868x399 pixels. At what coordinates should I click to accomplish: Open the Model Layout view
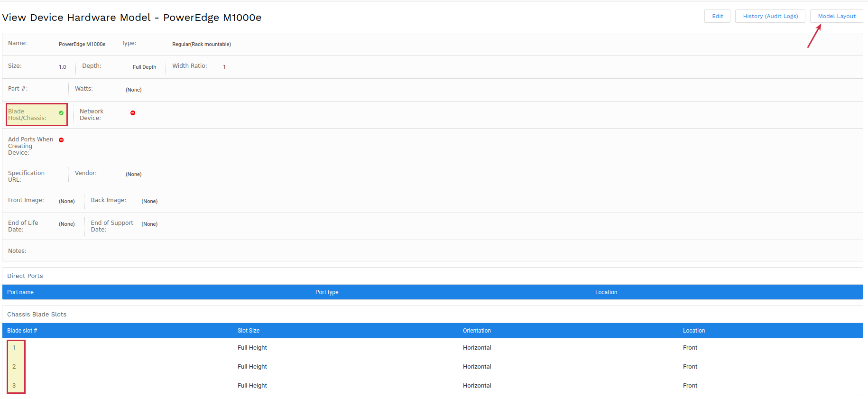(837, 16)
